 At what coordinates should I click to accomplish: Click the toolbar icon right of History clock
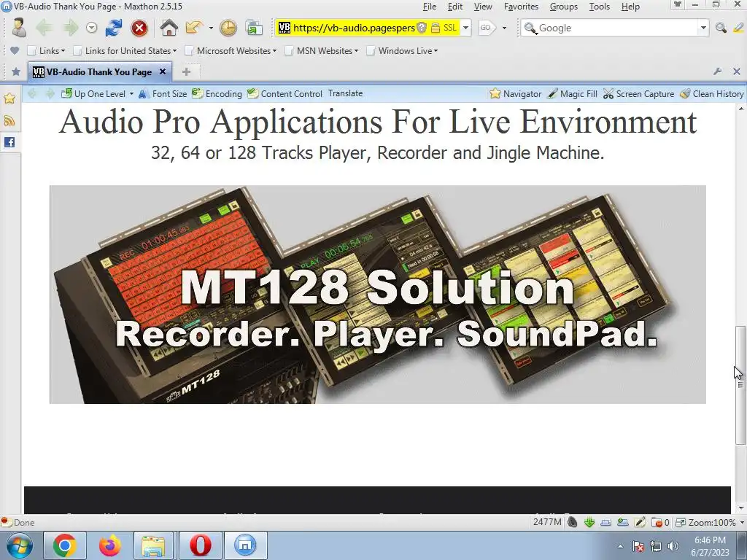click(254, 28)
